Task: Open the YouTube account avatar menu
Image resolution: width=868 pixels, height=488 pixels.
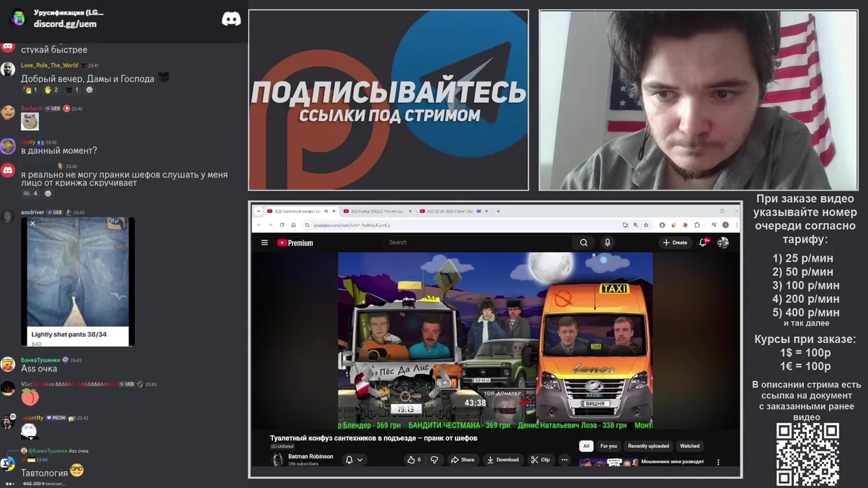Action: pos(724,242)
